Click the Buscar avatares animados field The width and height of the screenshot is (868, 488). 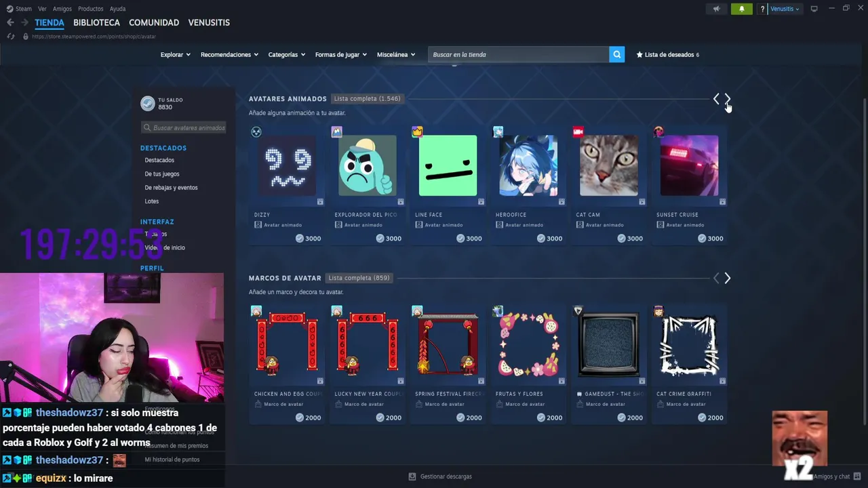(184, 127)
